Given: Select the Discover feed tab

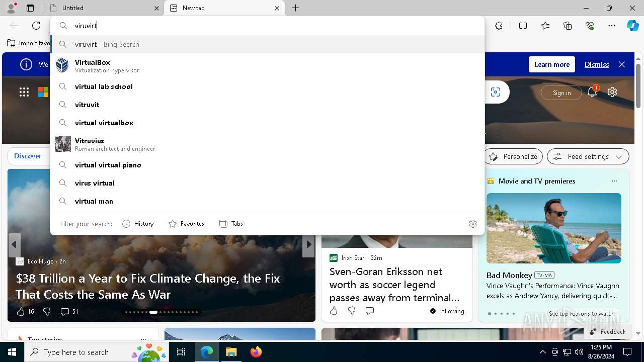Looking at the screenshot, I should click(x=28, y=156).
